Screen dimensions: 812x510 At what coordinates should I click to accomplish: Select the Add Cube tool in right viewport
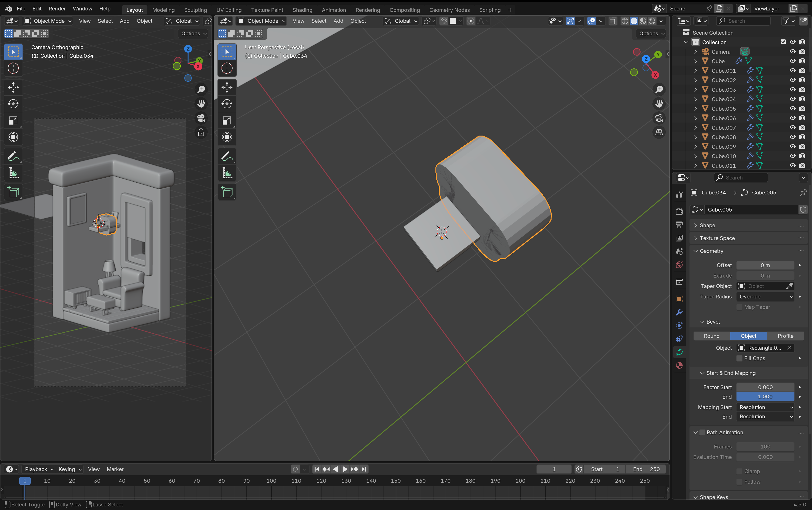point(227,192)
